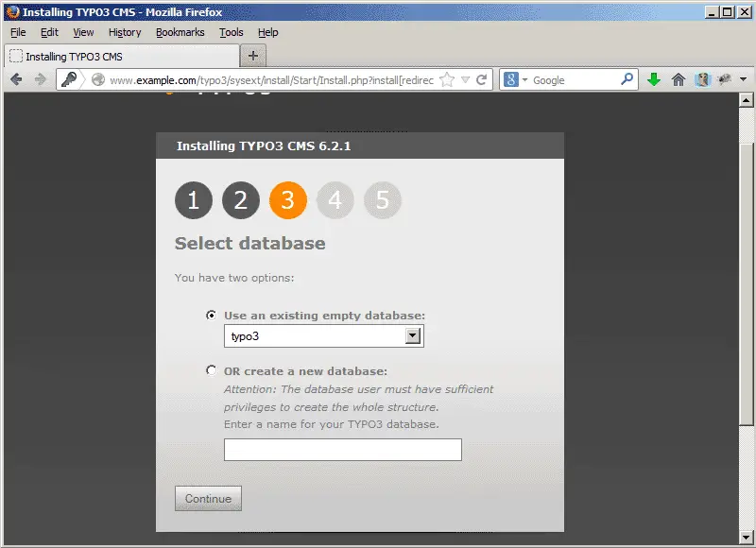Click installer step 1 circle
This screenshot has height=548, width=756.
pyautogui.click(x=194, y=200)
